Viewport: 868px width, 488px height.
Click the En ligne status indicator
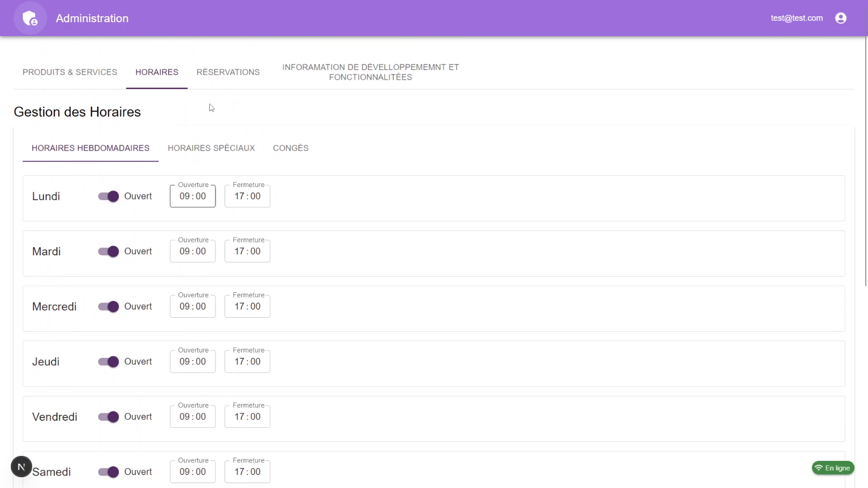[x=833, y=468]
